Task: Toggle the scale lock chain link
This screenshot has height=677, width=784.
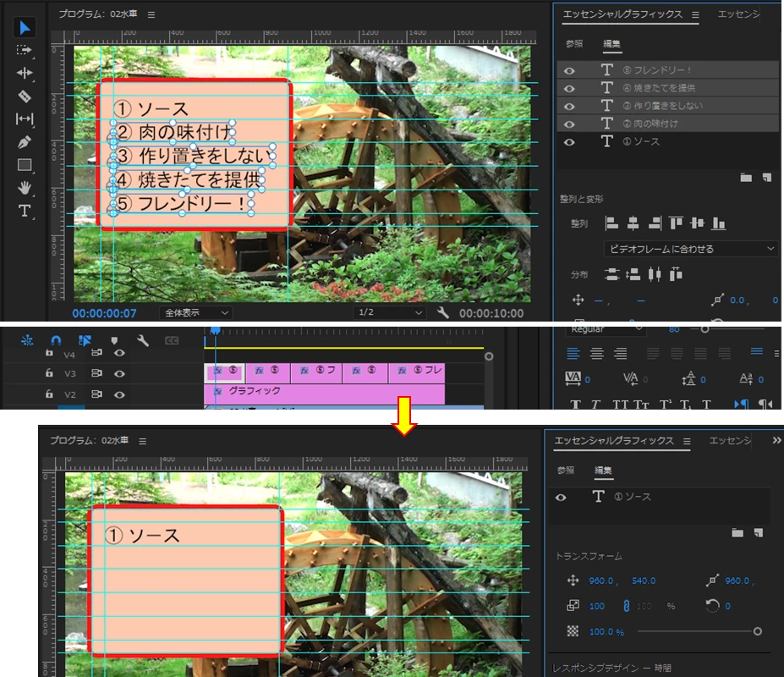Action: [x=626, y=606]
